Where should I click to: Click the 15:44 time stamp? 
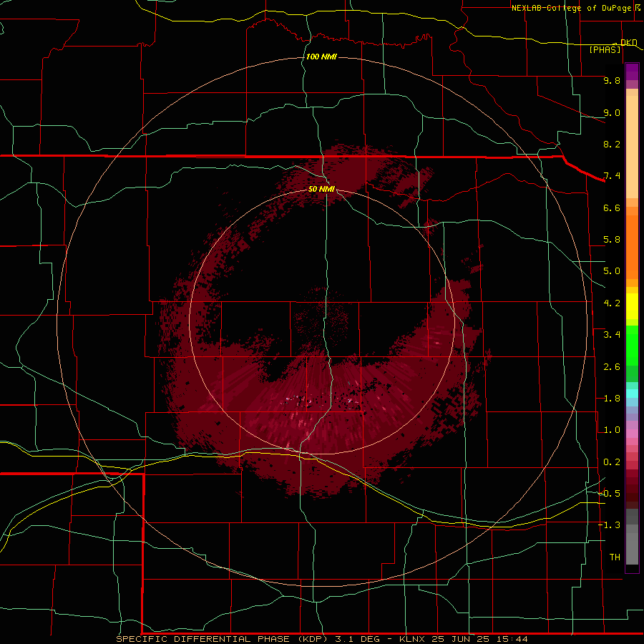click(x=513, y=639)
